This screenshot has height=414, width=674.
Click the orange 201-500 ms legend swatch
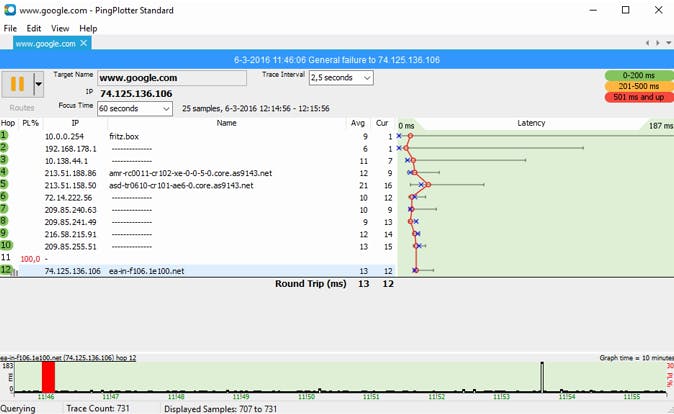[639, 86]
